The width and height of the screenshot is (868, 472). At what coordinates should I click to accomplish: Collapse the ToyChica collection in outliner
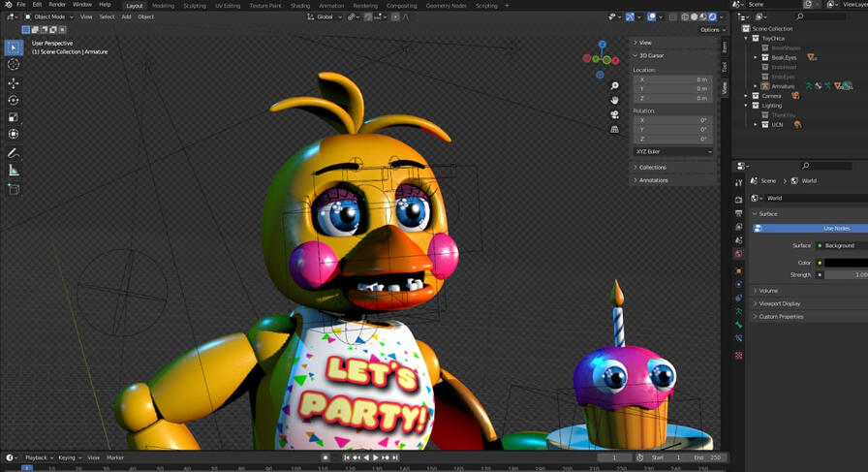point(746,38)
